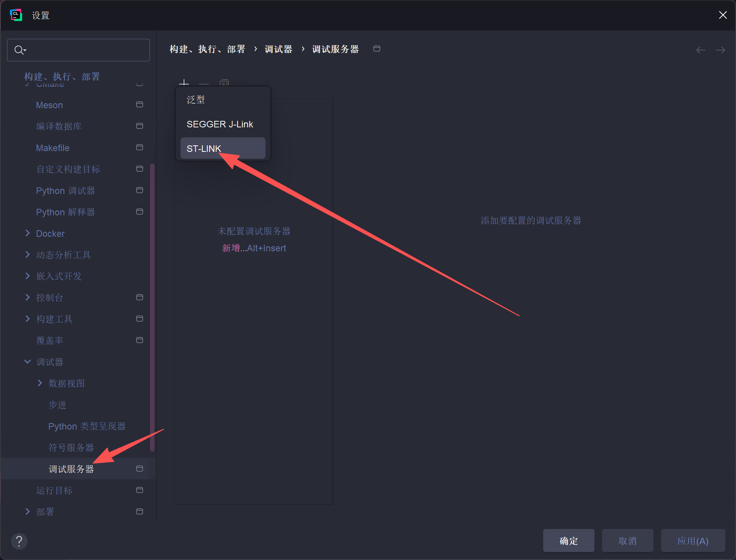
Task: Click project-level icon on 编译数据库 row
Action: click(x=140, y=126)
